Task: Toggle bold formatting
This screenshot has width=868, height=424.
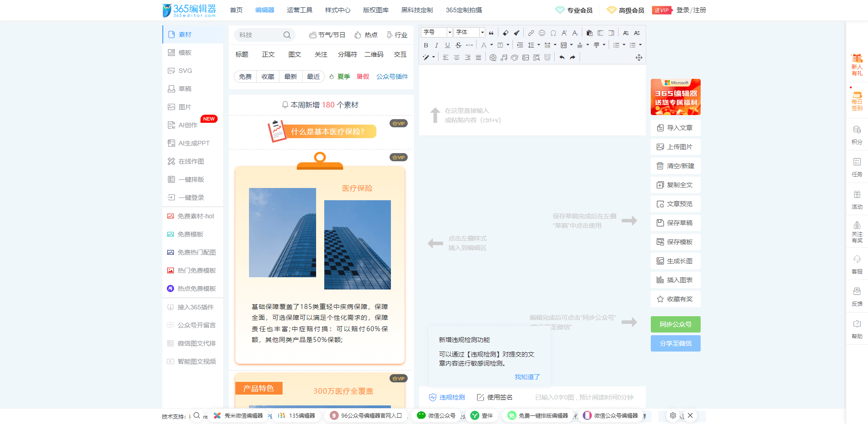Action: pyautogui.click(x=427, y=45)
